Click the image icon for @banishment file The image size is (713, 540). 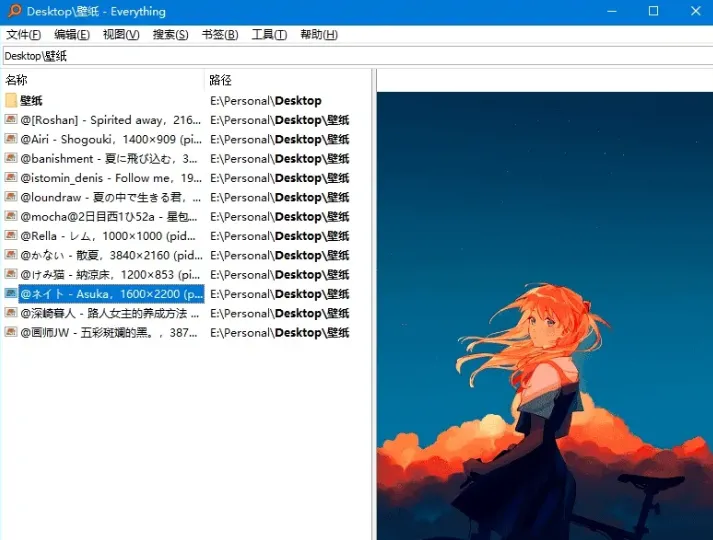pos(11,158)
